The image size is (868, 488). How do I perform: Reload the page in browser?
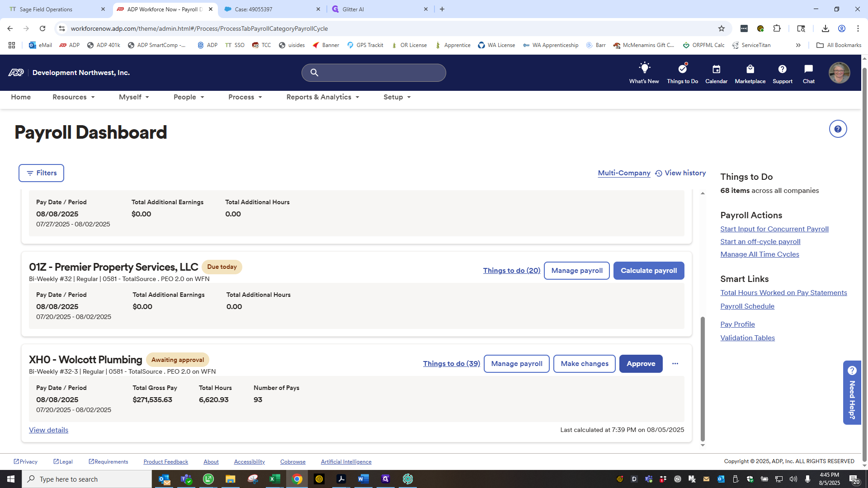point(42,28)
